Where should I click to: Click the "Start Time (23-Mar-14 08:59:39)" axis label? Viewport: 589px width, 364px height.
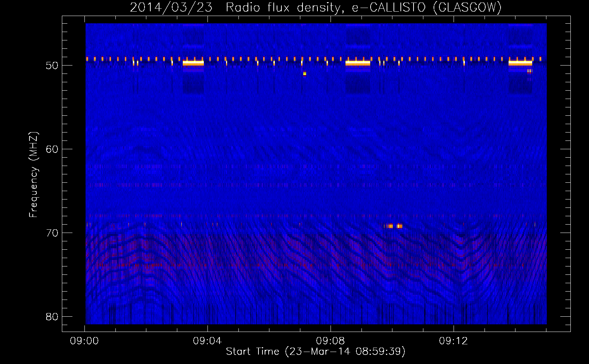(316, 352)
